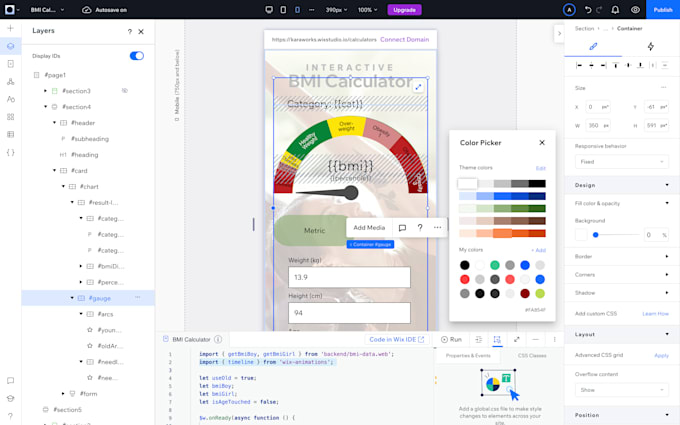Pick the dark red swatch in My colors

click(x=525, y=294)
